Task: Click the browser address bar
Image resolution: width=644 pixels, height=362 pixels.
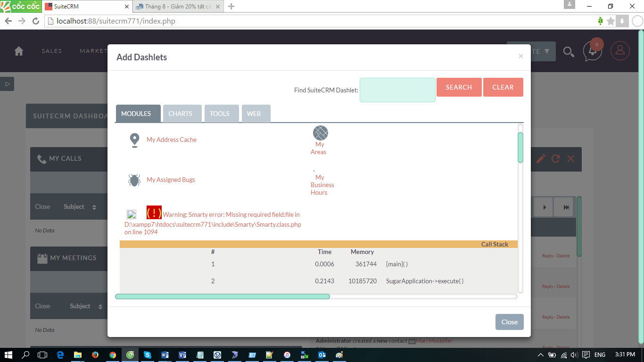Action: [321, 21]
